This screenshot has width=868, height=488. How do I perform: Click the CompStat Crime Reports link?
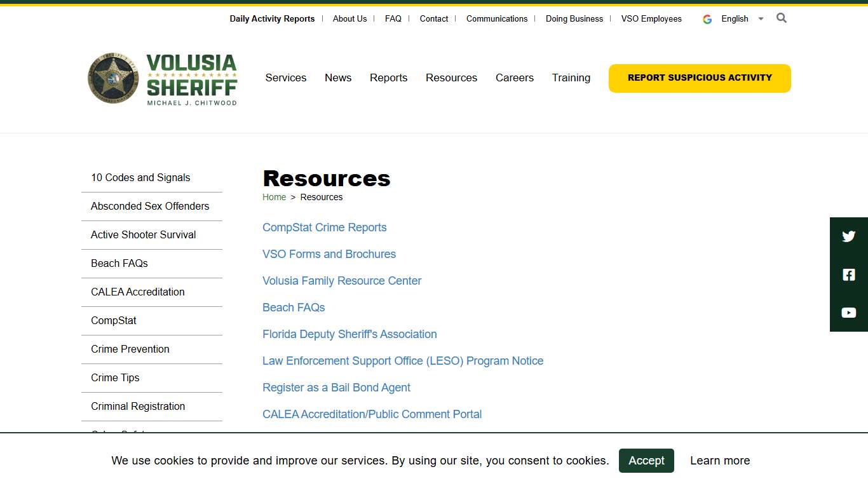(x=324, y=227)
